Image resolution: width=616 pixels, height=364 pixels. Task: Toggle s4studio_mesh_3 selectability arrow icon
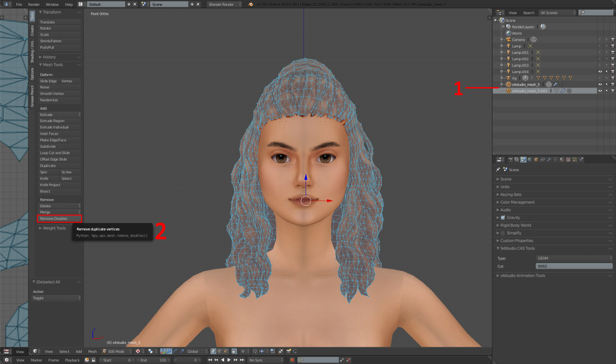pyautogui.click(x=606, y=84)
